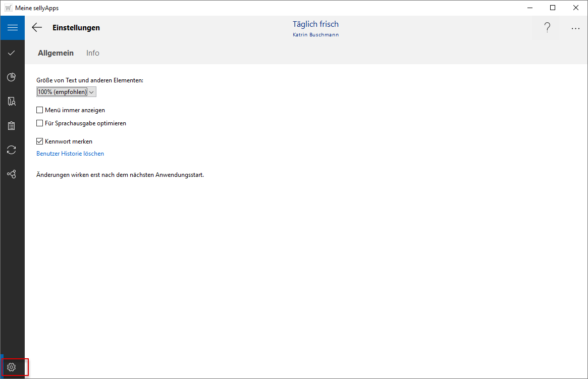Click the sync arrows sidebar icon
This screenshot has height=379, width=588.
(12, 150)
